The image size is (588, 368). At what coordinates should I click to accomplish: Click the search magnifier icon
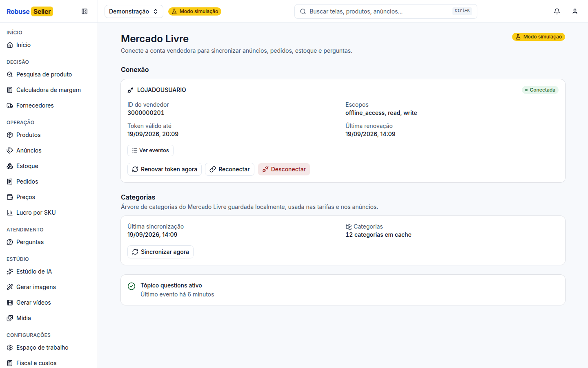[x=303, y=11]
